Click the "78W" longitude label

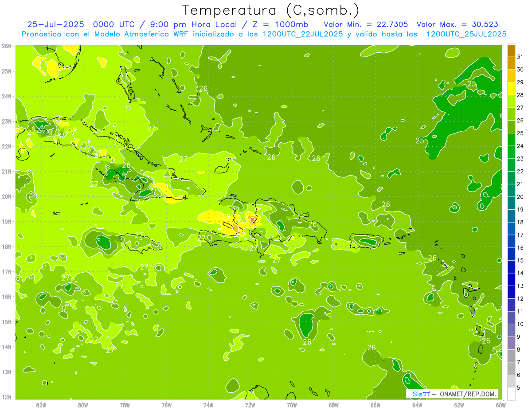[125, 405]
